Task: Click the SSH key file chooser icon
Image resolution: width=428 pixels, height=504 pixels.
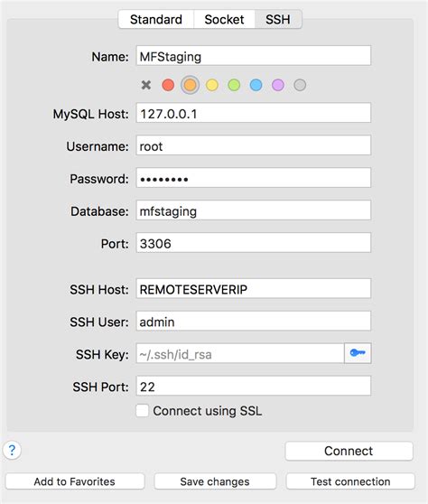Action: tap(358, 353)
